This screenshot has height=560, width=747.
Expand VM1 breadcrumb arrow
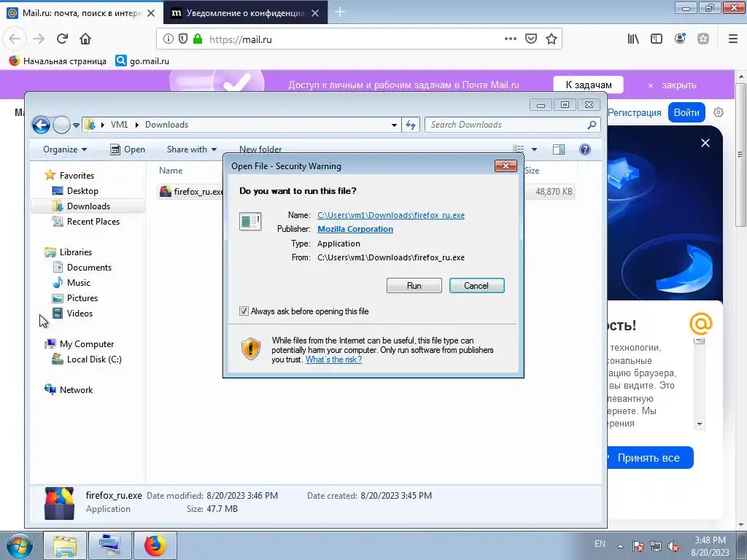click(136, 125)
